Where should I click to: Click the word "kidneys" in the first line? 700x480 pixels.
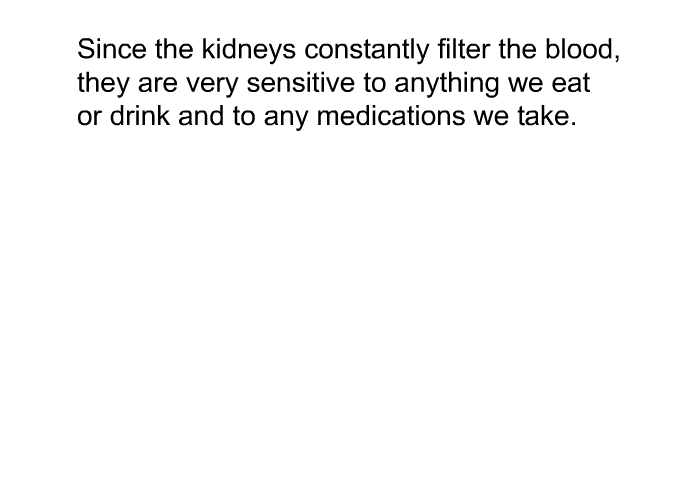point(249,50)
